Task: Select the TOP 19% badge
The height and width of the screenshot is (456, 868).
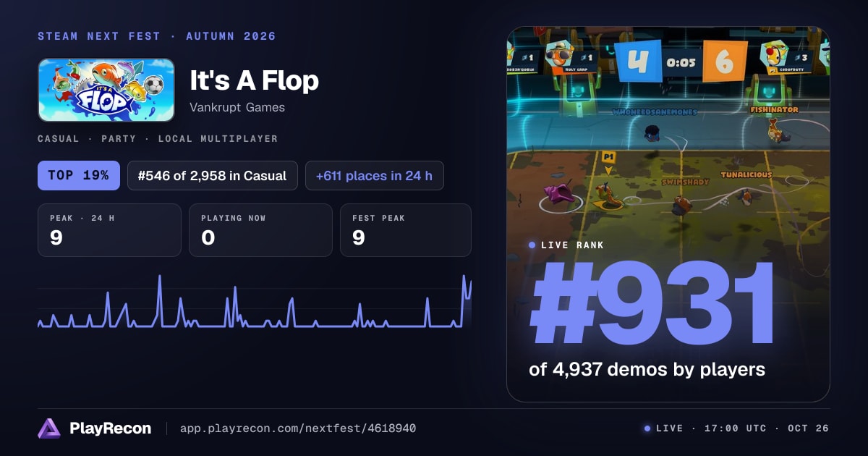Action: point(79,175)
